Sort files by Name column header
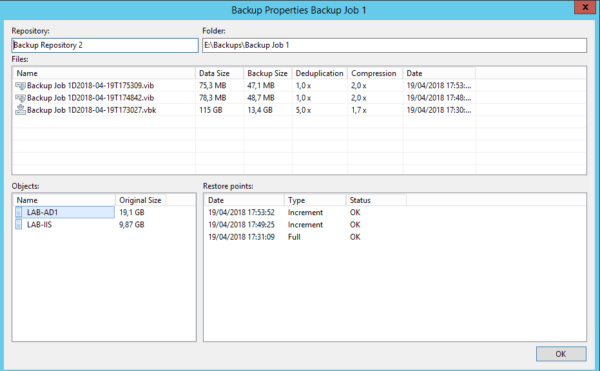600x371 pixels. coord(104,73)
